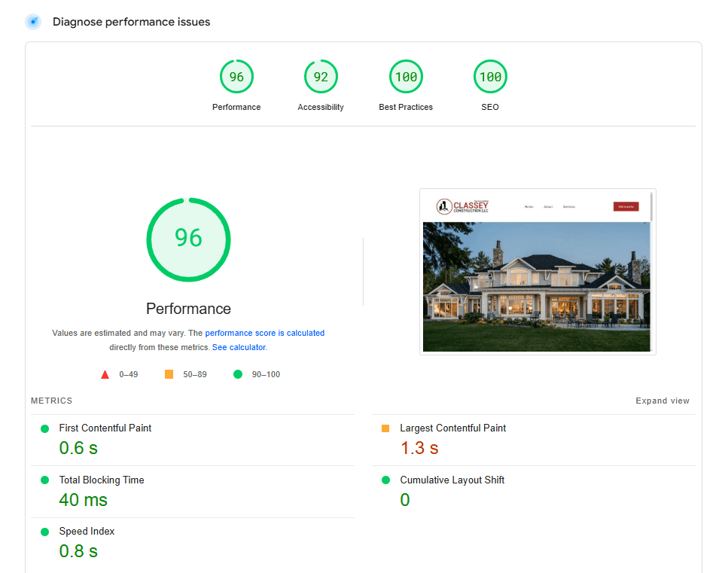This screenshot has height=573, width=728.
Task: Click the '90–100' legend range text
Action: pyautogui.click(x=266, y=374)
